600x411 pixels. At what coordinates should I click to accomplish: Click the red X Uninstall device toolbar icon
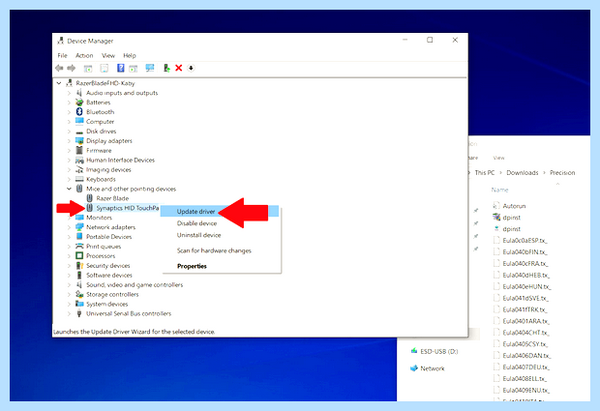[178, 68]
